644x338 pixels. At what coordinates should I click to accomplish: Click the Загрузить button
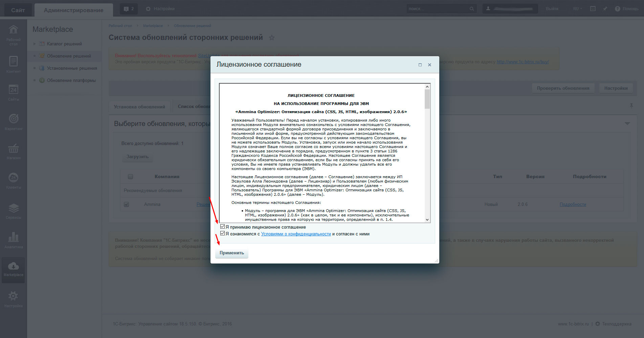tap(137, 157)
